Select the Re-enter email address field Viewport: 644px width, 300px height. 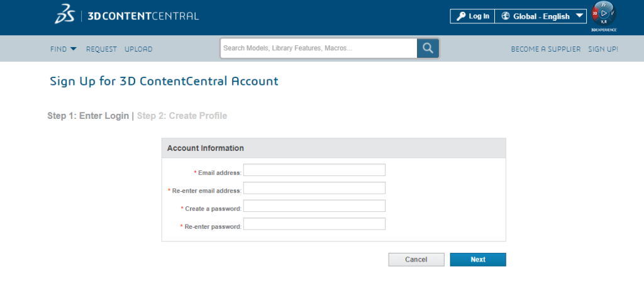point(314,188)
